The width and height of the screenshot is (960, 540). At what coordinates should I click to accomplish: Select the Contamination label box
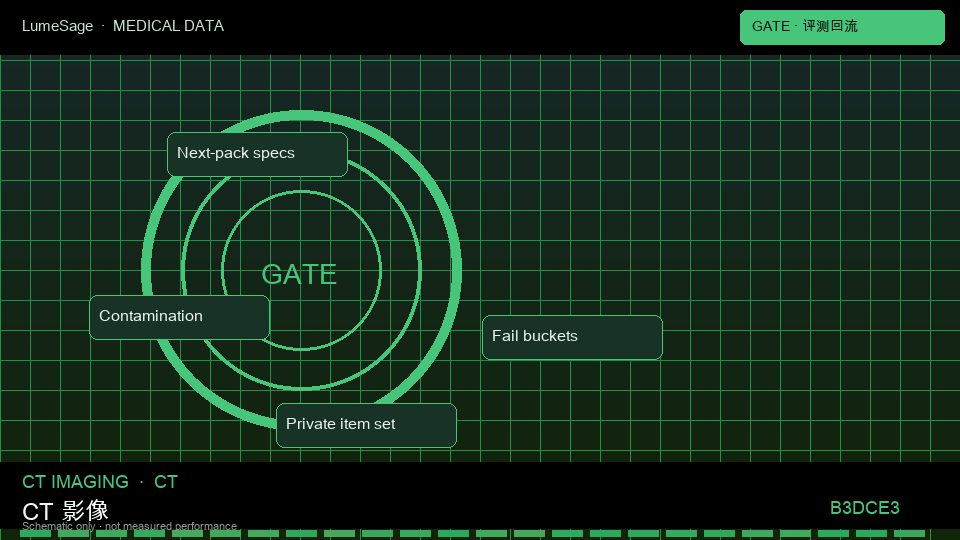179,317
